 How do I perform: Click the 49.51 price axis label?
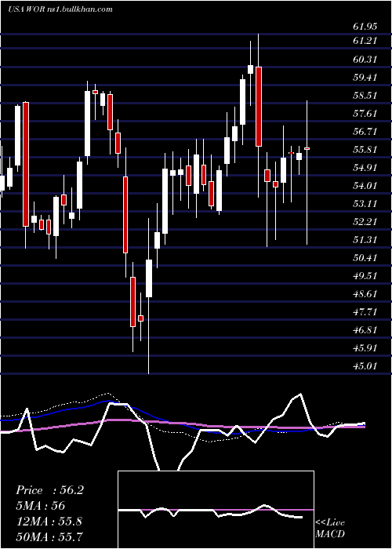tap(365, 276)
